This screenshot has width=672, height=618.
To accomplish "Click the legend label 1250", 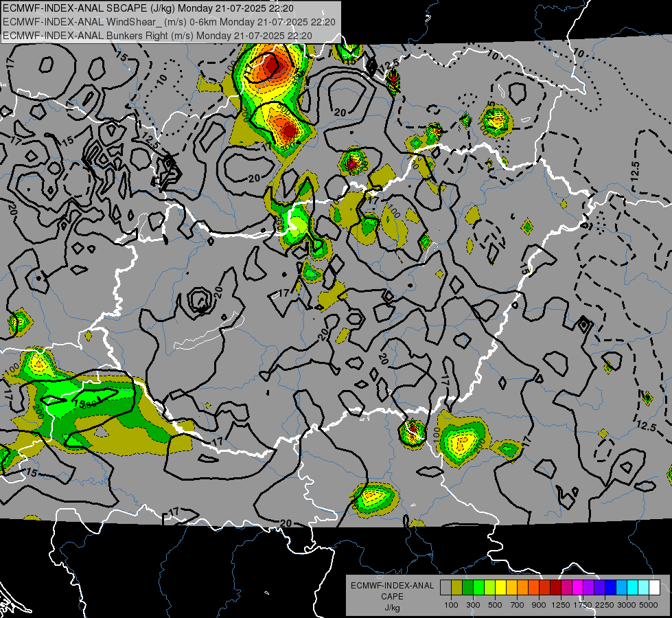I will [561, 605].
